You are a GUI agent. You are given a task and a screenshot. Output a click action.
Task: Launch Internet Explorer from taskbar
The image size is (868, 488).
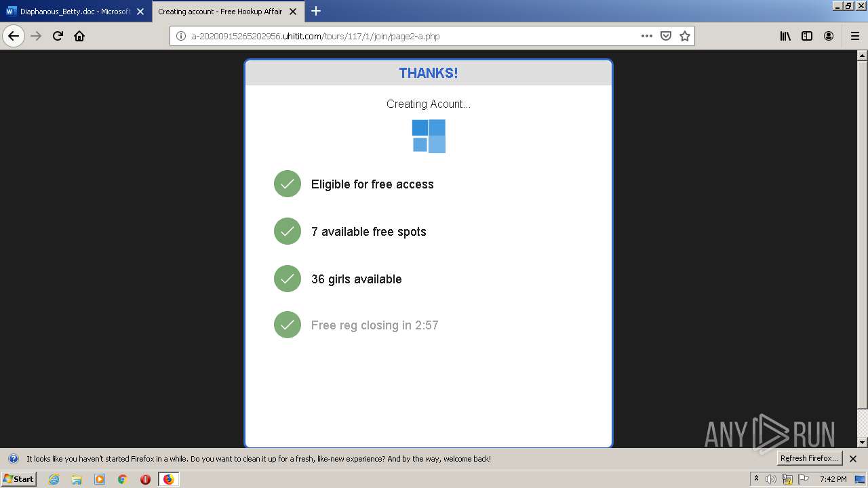[x=54, y=479]
